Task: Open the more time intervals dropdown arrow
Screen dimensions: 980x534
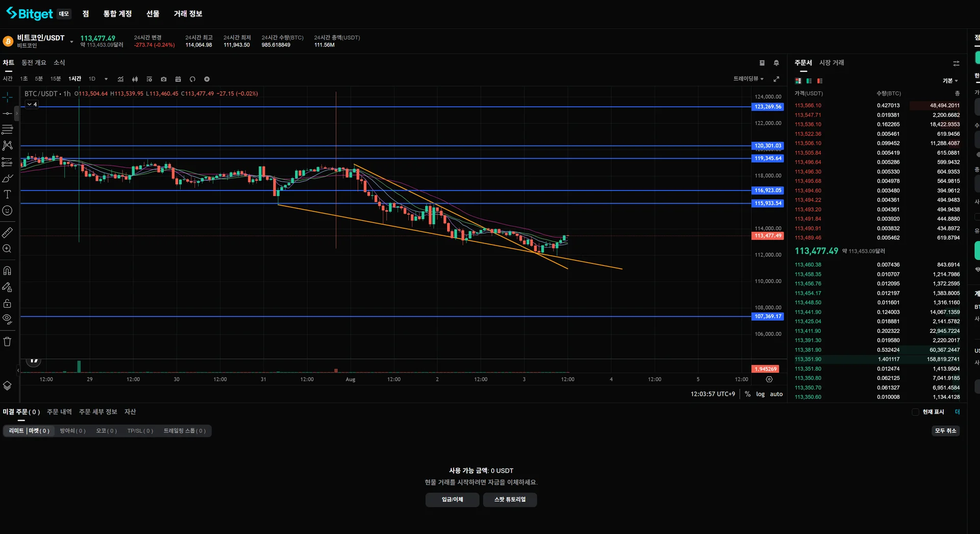Action: pos(106,79)
